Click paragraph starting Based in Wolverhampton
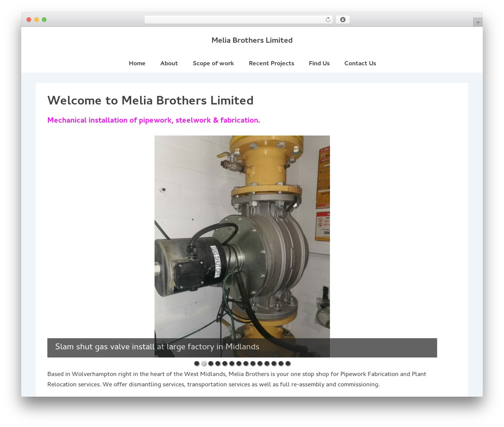504x427 pixels. [x=237, y=379]
